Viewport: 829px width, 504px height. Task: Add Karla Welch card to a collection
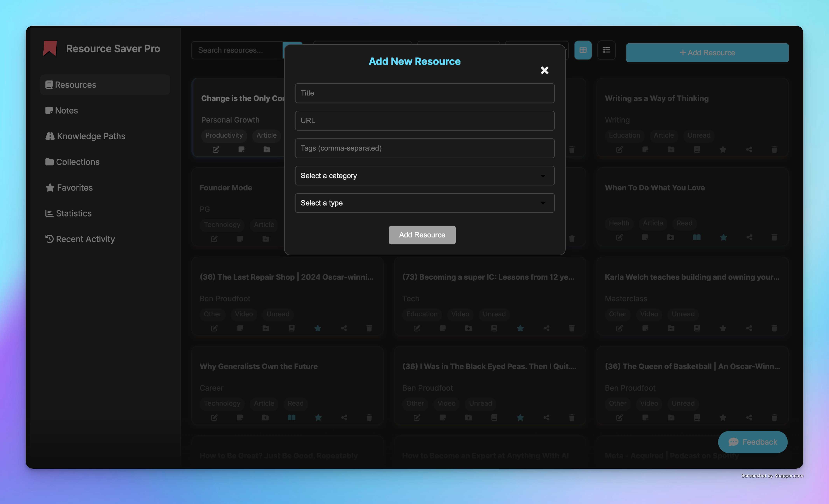[671, 328]
